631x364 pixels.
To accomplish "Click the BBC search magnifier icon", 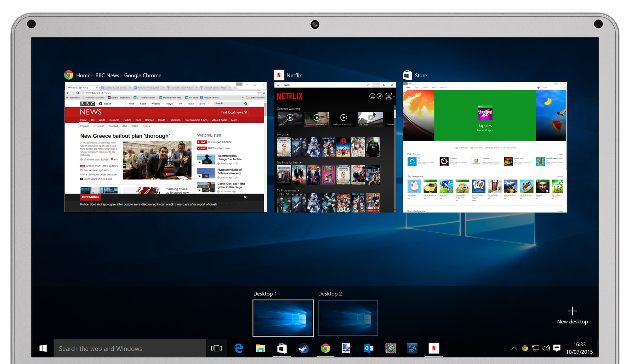I will coord(246,104).
